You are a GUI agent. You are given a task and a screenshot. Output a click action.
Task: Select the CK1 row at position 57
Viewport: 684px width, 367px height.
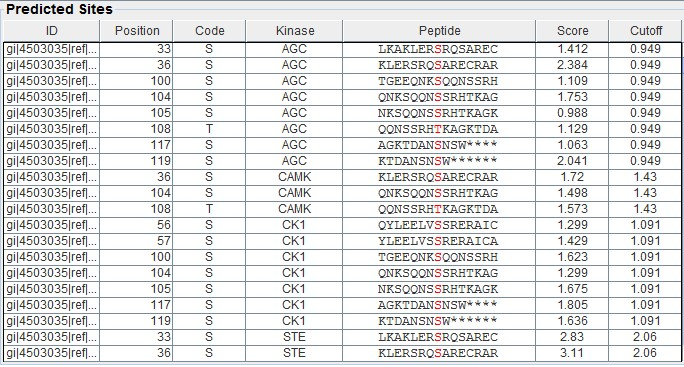[x=342, y=241]
